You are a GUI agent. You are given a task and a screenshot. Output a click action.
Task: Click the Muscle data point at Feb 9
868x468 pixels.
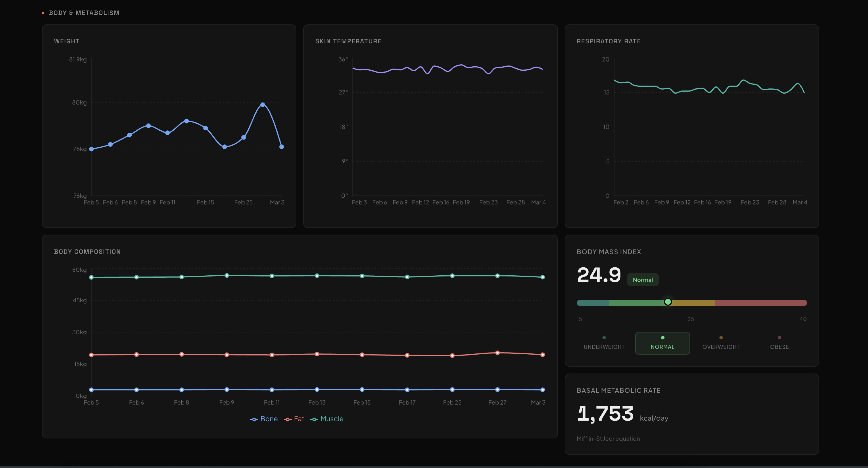[227, 275]
